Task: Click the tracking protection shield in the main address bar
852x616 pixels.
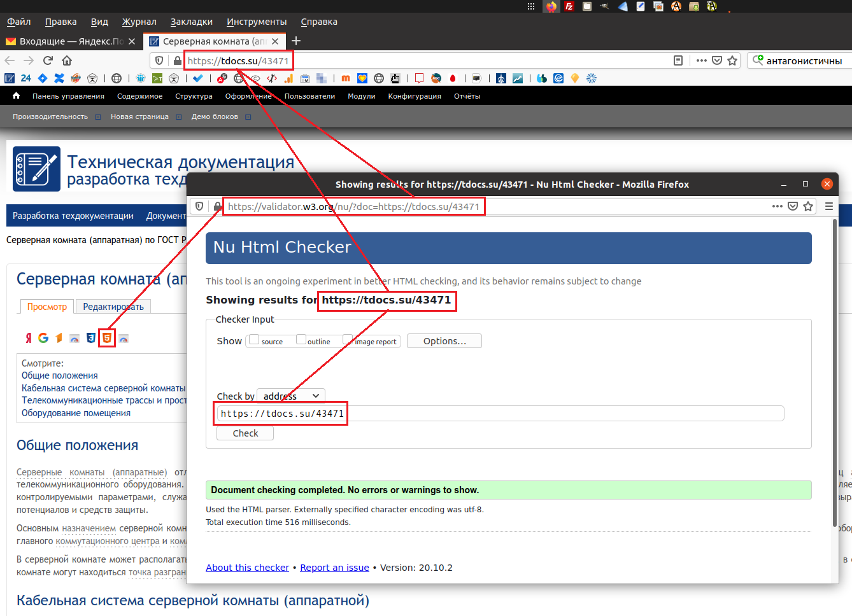Action: pos(159,60)
